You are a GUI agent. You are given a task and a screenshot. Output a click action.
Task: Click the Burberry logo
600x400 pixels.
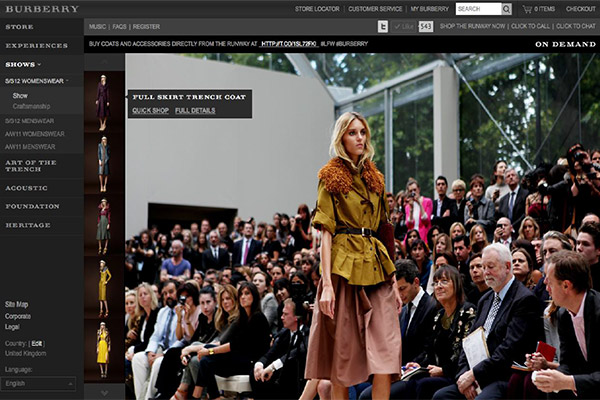(x=42, y=9)
